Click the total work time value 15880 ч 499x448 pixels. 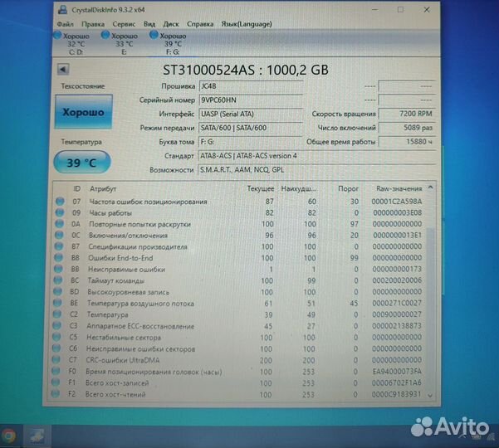click(406, 142)
